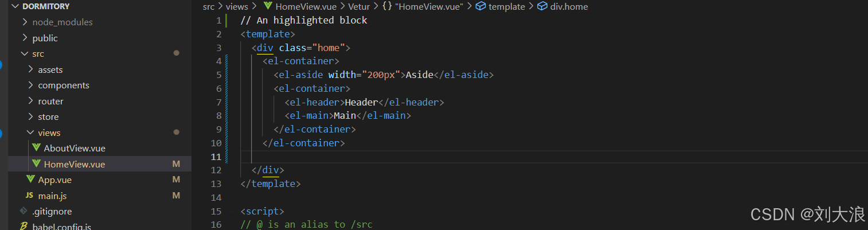This screenshot has width=868, height=230.
Task: Click the Vue icon in the HomeView.vue breadcrumb
Action: pos(267,6)
